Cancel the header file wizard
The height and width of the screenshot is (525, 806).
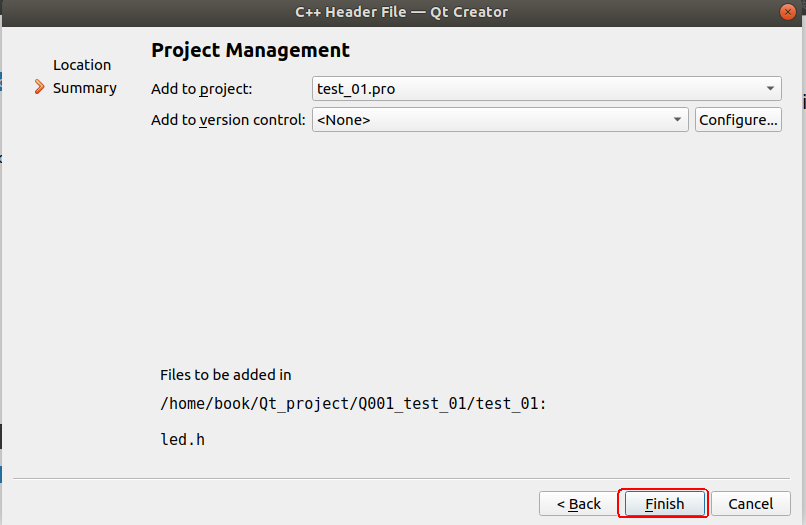pyautogui.click(x=750, y=503)
